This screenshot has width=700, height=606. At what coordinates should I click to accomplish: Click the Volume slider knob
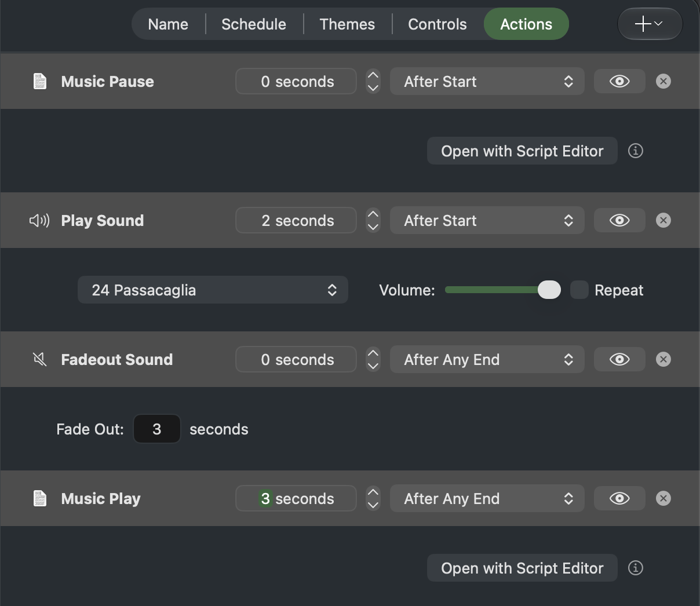(x=549, y=290)
